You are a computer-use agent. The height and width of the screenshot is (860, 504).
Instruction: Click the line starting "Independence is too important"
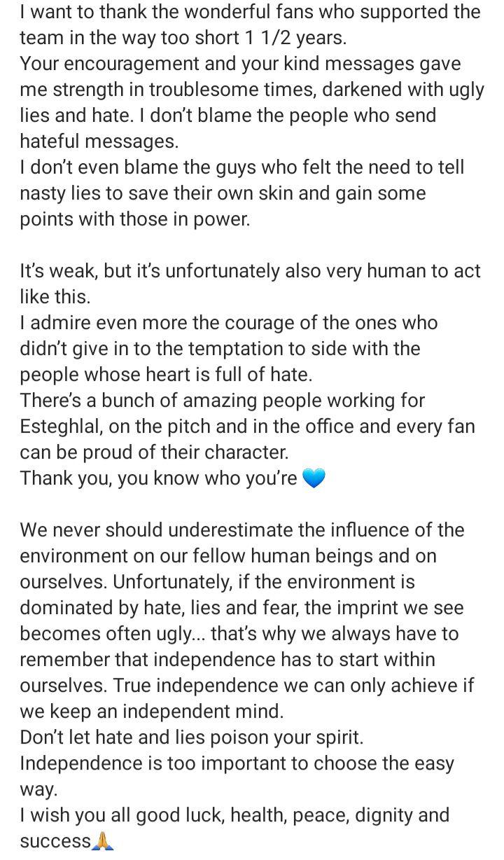tap(237, 763)
